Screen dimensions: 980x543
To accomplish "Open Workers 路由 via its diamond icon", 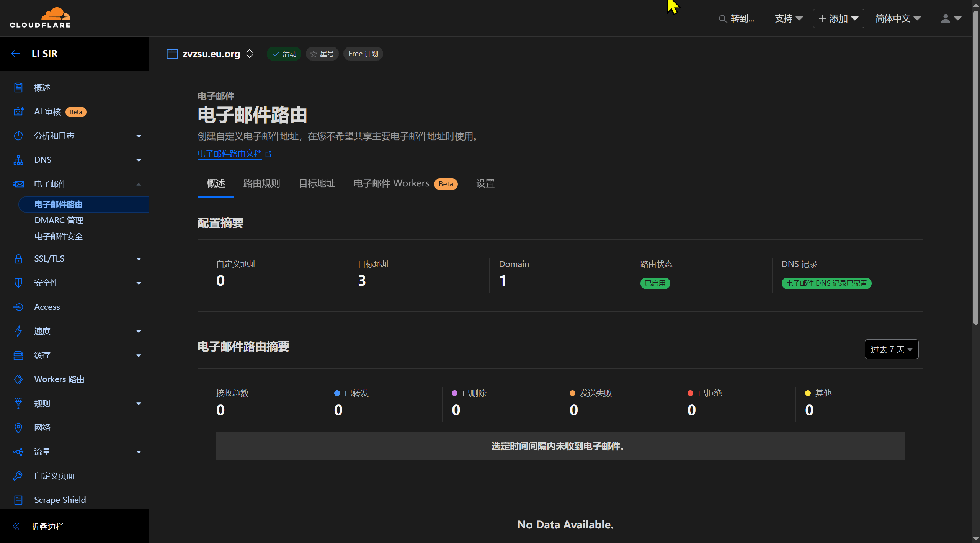I will click(18, 379).
